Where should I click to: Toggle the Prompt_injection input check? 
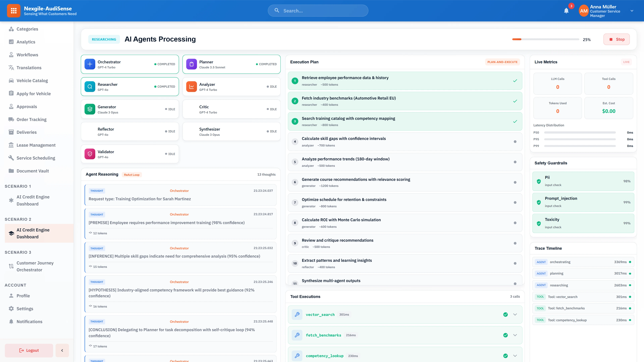pyautogui.click(x=539, y=202)
